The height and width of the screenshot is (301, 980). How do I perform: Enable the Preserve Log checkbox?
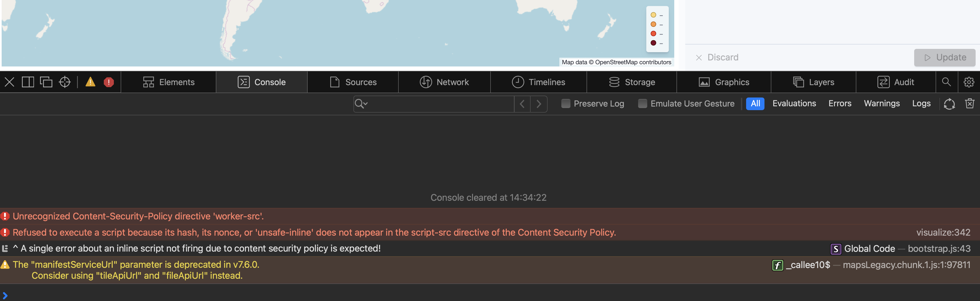point(566,103)
